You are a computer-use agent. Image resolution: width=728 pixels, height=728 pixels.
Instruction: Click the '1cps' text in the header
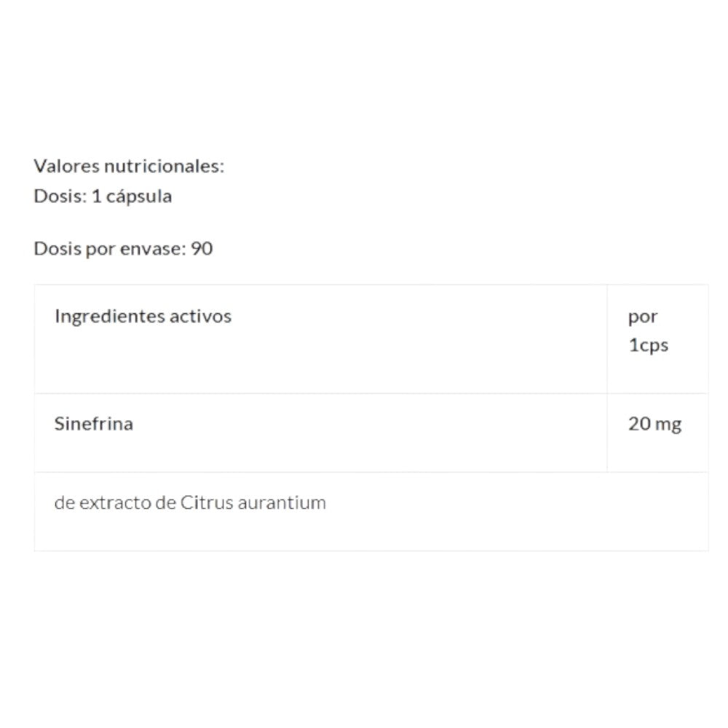648,345
